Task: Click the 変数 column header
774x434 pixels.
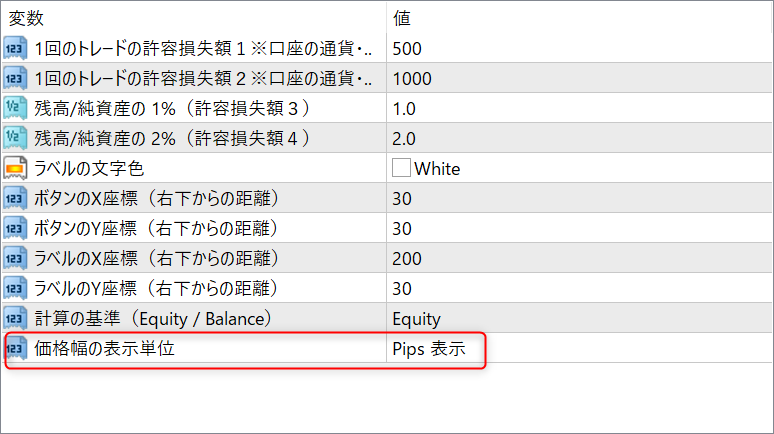Action: tap(27, 18)
